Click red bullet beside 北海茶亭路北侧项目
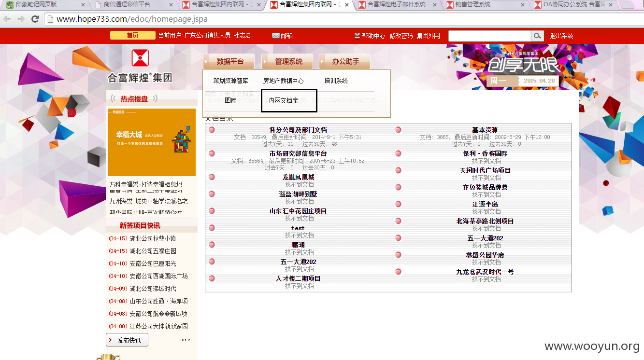The height and width of the screenshot is (360, 644). click(x=398, y=221)
